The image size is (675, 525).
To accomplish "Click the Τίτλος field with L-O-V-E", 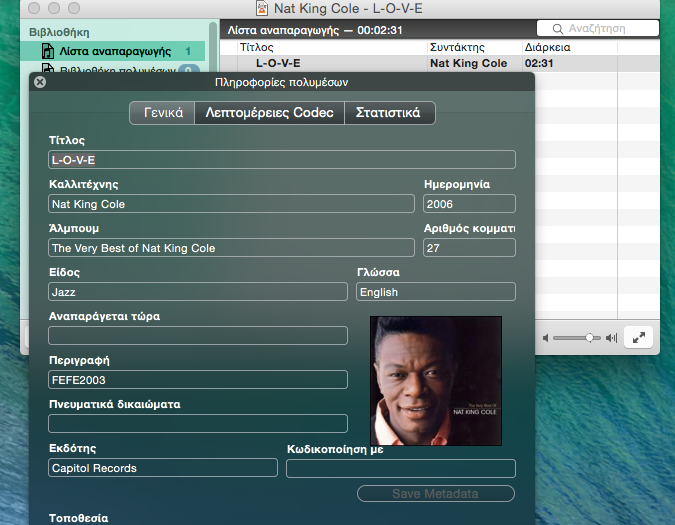I will tap(282, 160).
